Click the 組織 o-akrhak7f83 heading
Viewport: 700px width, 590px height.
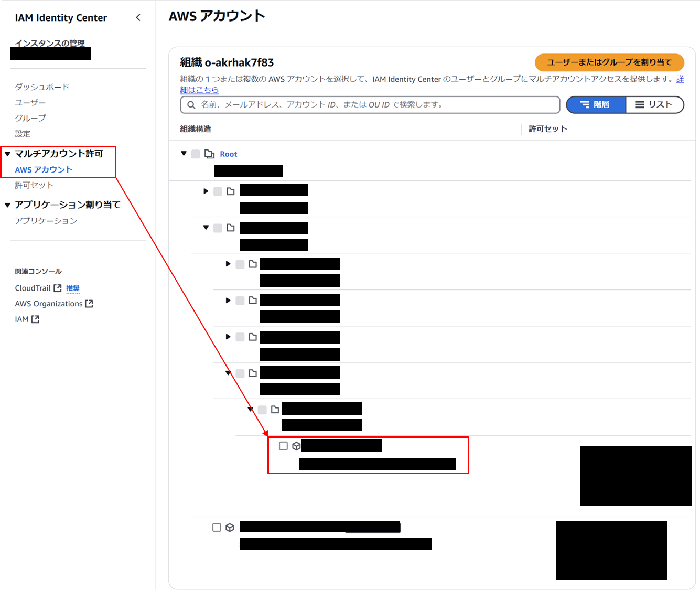pos(227,62)
